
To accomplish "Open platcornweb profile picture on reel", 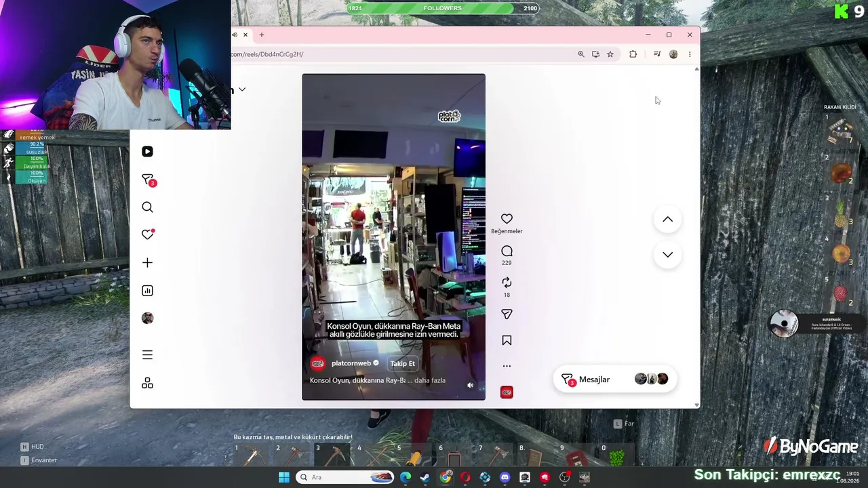I will coord(317,363).
